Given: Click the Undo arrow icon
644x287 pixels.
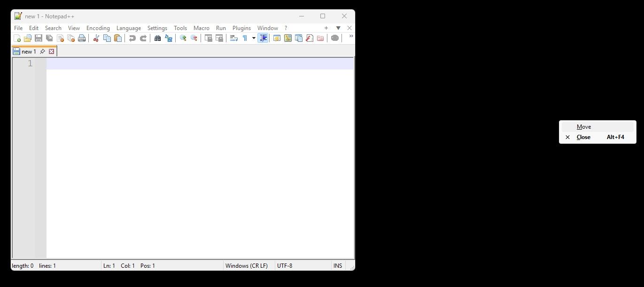Looking at the screenshot, I should click(132, 38).
